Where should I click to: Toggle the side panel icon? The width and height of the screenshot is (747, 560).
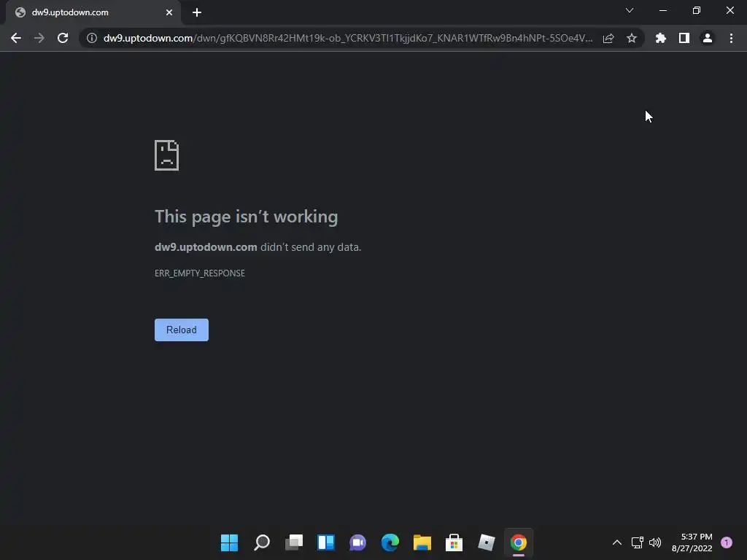[684, 38]
